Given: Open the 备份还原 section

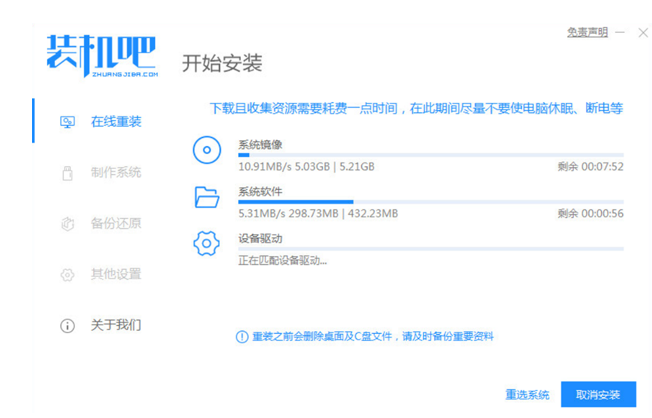Looking at the screenshot, I should (116, 223).
